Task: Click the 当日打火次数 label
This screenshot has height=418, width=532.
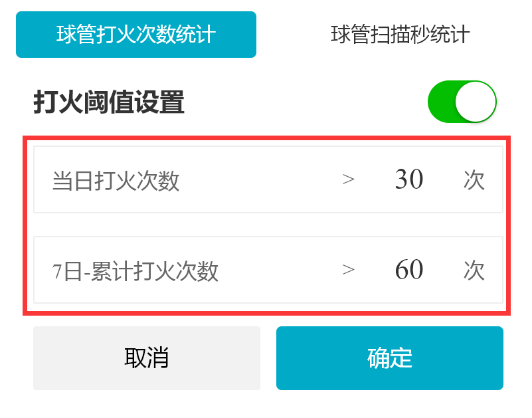Action: 116,181
